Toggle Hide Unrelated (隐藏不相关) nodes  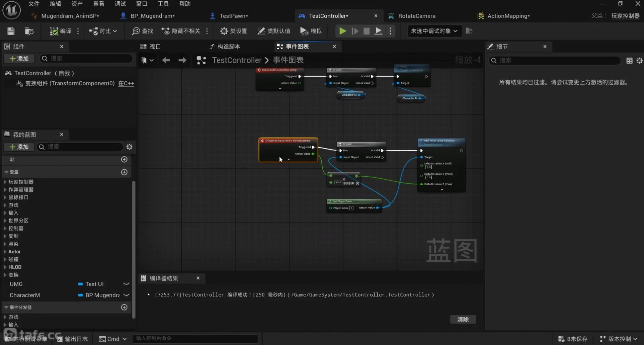(x=181, y=31)
